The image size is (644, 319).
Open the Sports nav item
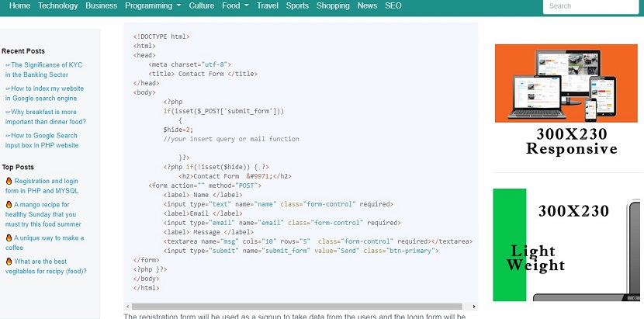[297, 5]
